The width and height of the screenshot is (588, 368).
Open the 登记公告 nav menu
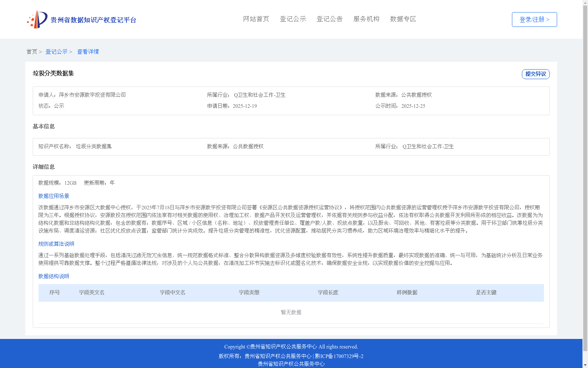(330, 19)
